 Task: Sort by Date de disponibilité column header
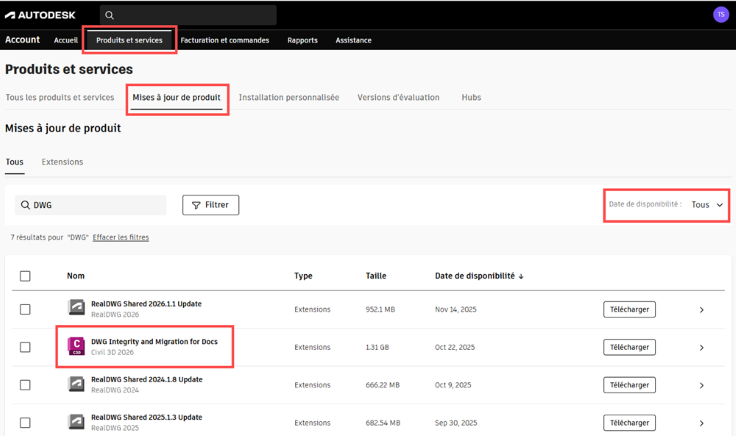(475, 276)
